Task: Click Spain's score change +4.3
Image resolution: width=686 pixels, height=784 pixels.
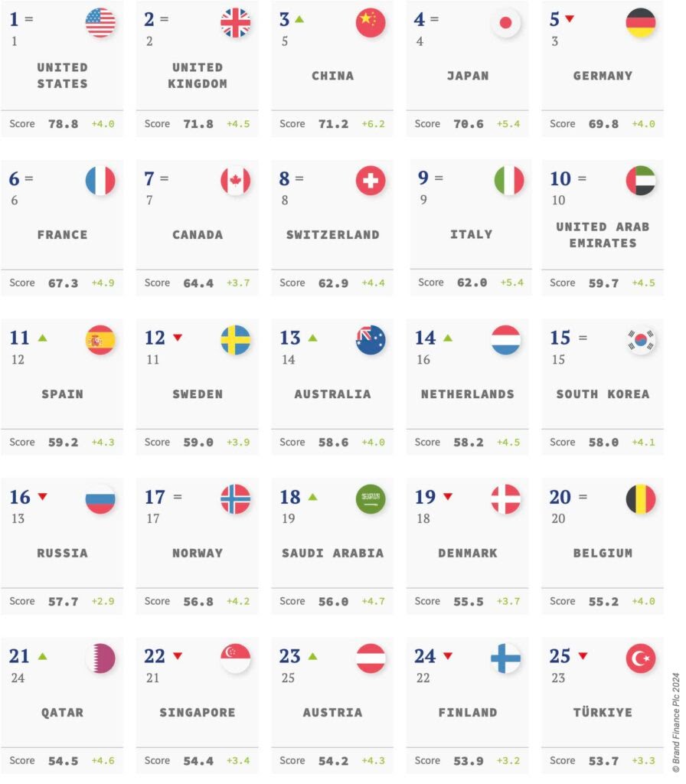Action: 103,443
